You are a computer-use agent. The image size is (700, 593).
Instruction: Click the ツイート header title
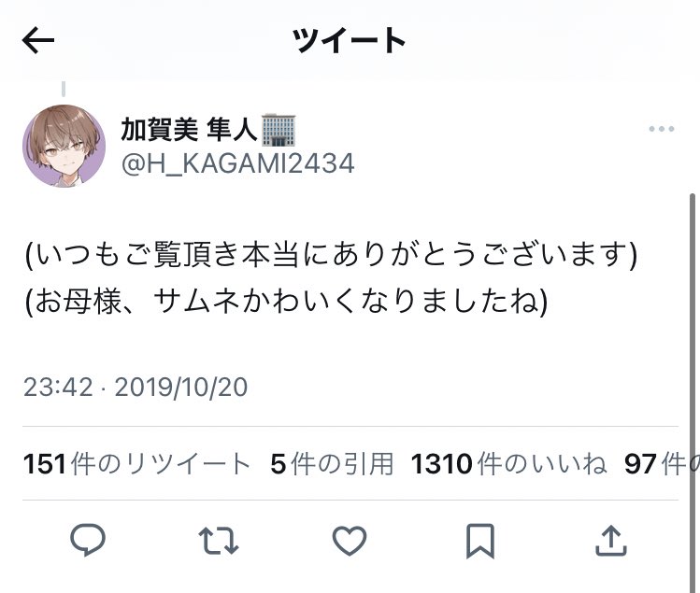point(350,40)
